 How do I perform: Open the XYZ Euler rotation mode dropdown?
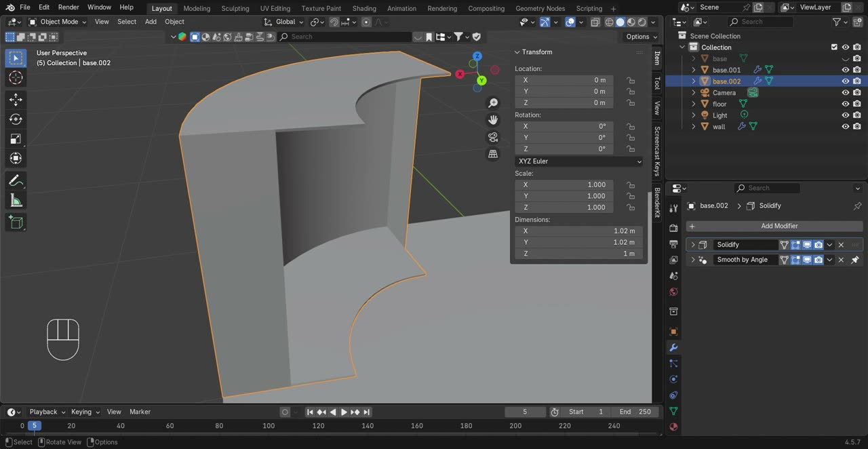click(x=579, y=161)
